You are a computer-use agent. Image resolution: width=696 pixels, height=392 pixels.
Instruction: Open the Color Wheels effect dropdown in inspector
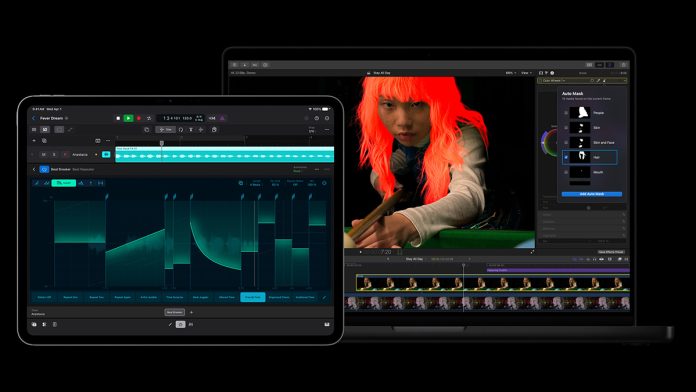tap(554, 81)
